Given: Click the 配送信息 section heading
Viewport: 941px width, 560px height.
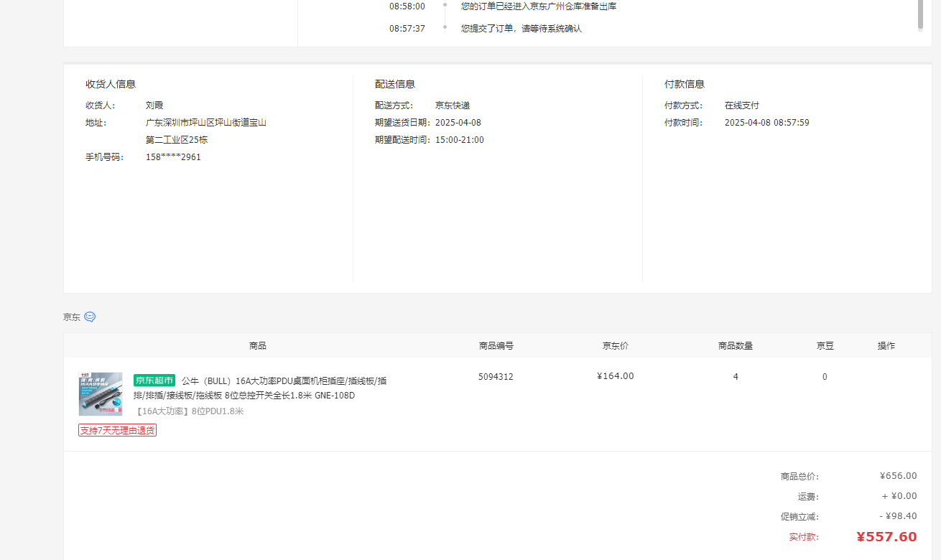Looking at the screenshot, I should 395,84.
